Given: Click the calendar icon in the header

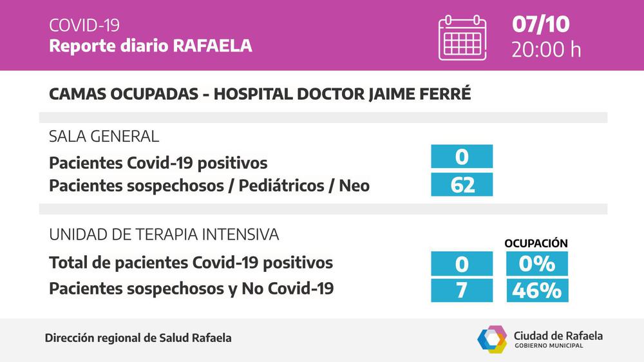Looking at the screenshot, I should (x=462, y=38).
